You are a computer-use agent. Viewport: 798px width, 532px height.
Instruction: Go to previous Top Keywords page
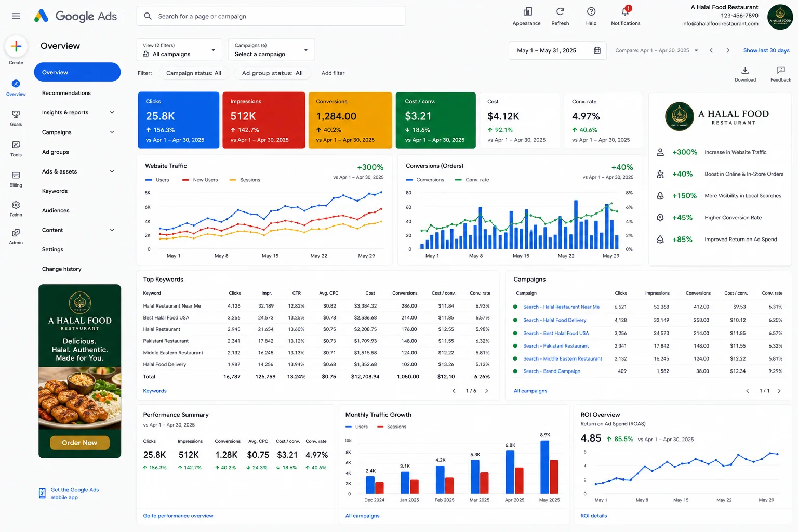(x=454, y=391)
